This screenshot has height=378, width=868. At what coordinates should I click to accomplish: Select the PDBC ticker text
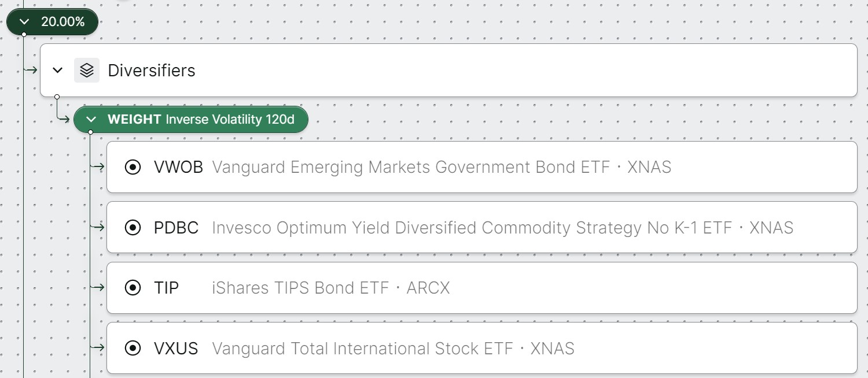coord(176,228)
